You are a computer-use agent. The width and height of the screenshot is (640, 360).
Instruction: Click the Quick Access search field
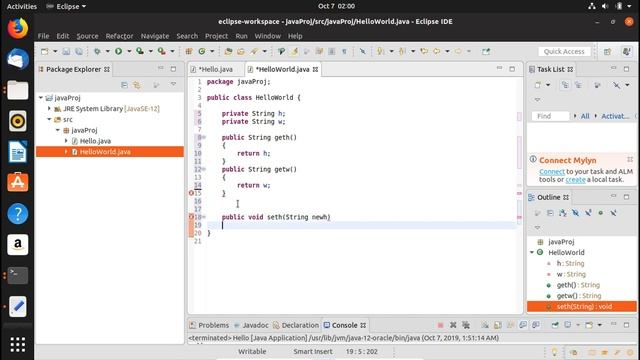(564, 51)
